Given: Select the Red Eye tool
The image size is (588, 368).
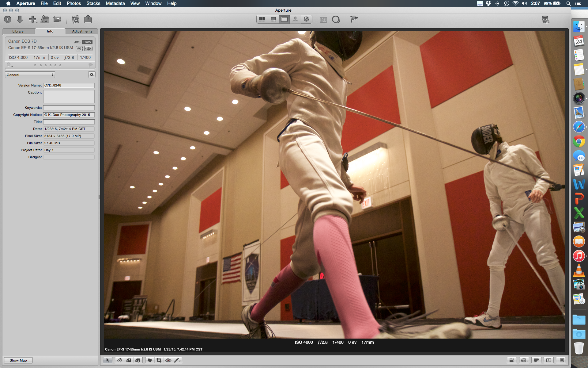Looking at the screenshot, I should tap(168, 360).
